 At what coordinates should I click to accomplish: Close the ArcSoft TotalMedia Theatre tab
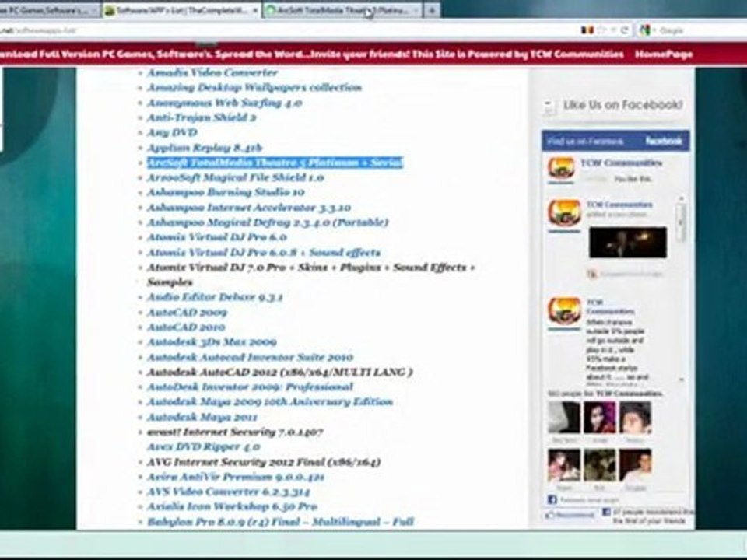pos(416,10)
